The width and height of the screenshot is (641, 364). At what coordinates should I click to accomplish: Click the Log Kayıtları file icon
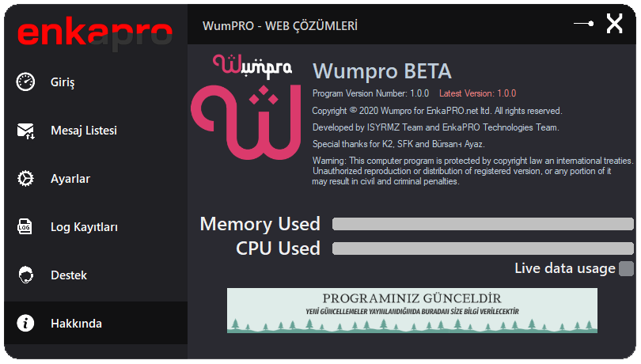(x=25, y=226)
